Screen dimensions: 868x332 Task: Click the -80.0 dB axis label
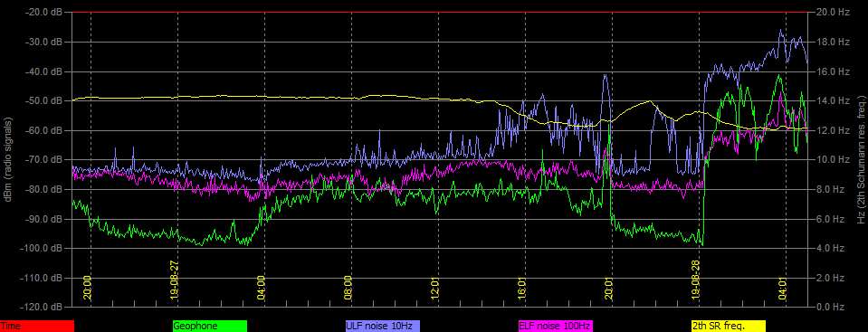coord(43,189)
